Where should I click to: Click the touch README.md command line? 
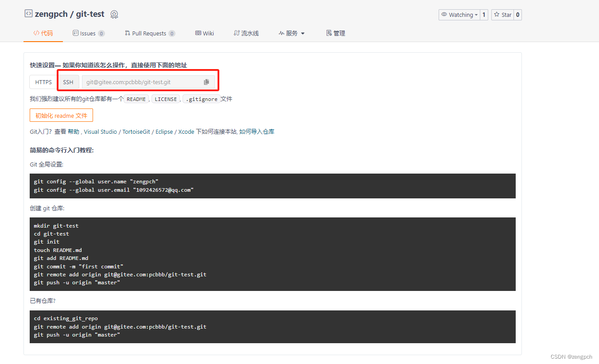58,250
